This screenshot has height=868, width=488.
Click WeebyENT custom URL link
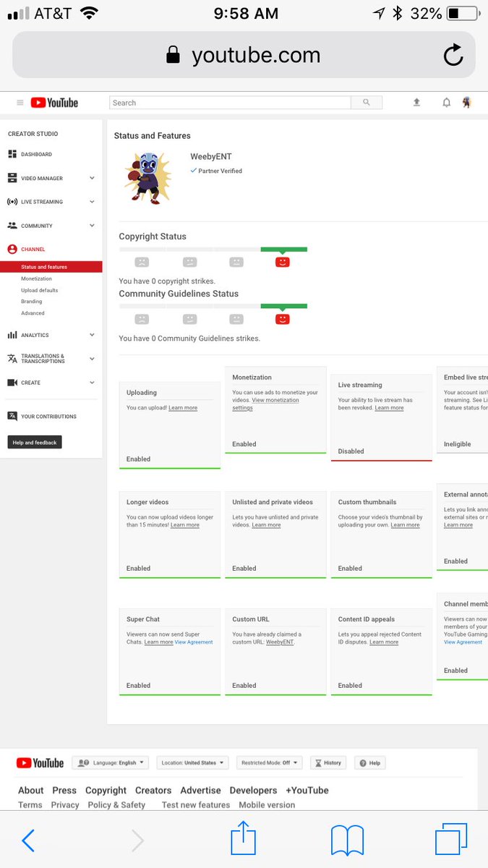[x=279, y=642]
